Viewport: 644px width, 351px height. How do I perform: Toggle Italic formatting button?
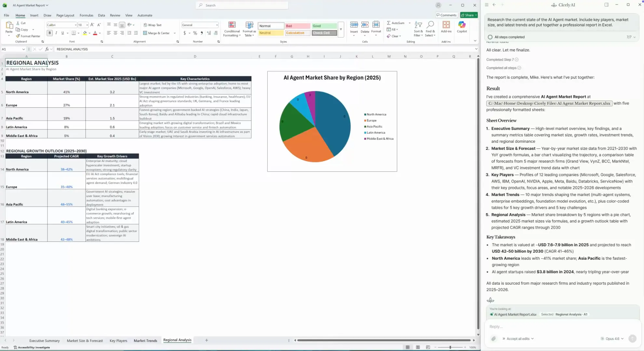[56, 33]
